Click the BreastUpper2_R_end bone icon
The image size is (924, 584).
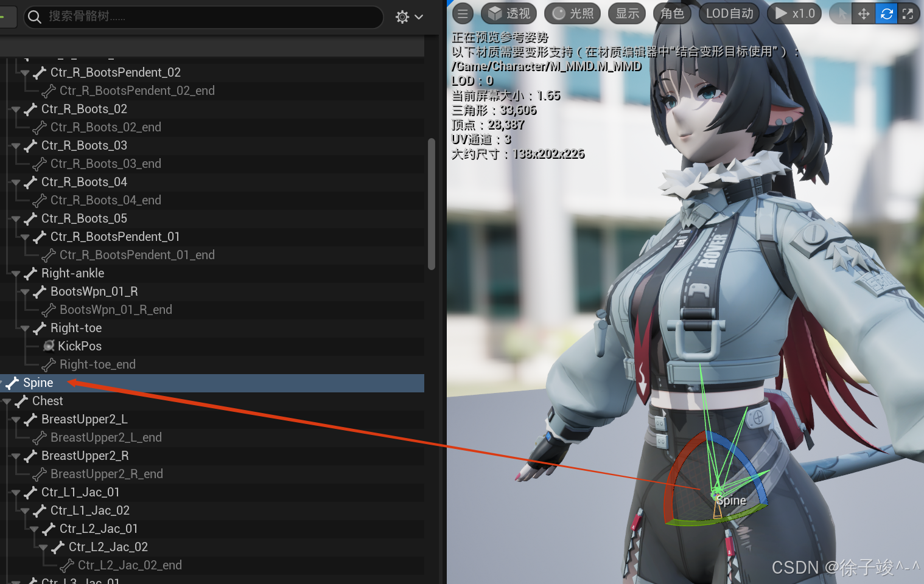pos(40,474)
